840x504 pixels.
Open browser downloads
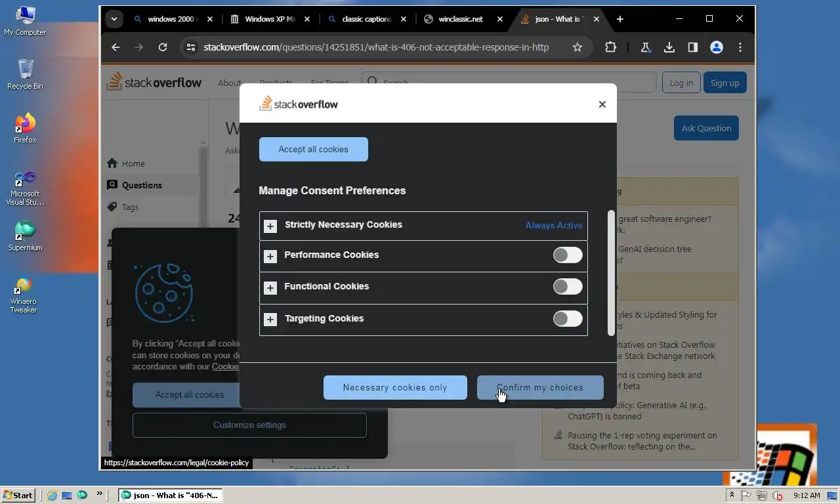(x=669, y=47)
